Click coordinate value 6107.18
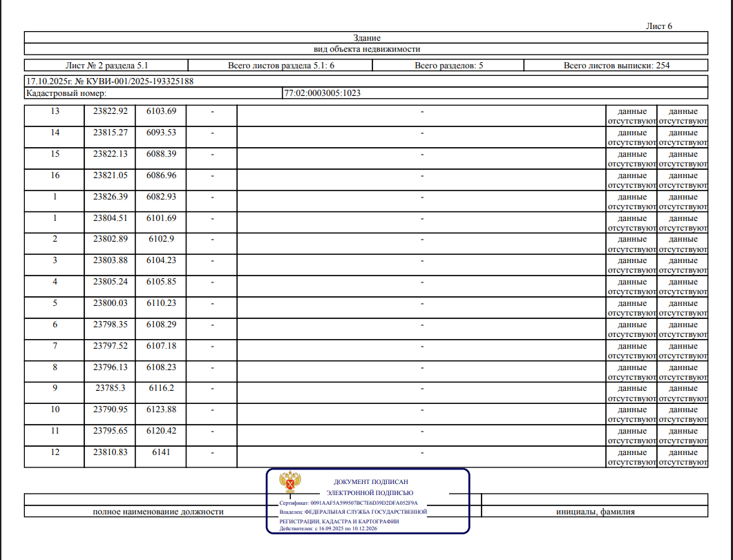Screen dimensions: 733x560 tap(161, 346)
